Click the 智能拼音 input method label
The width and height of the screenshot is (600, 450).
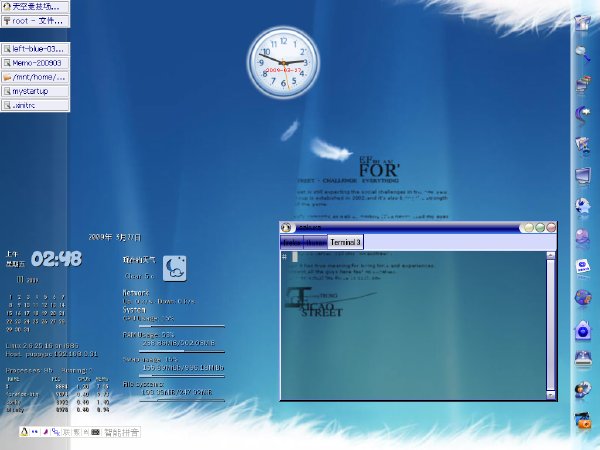[x=121, y=432]
